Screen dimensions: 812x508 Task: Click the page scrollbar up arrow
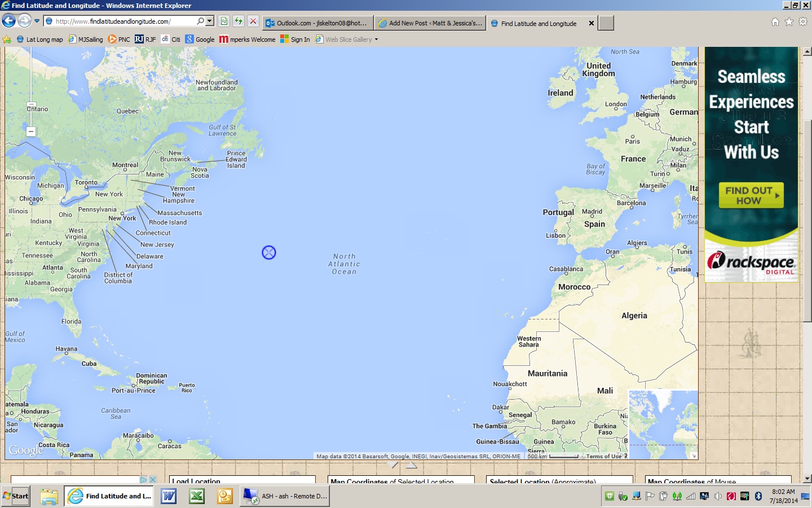pyautogui.click(x=807, y=51)
